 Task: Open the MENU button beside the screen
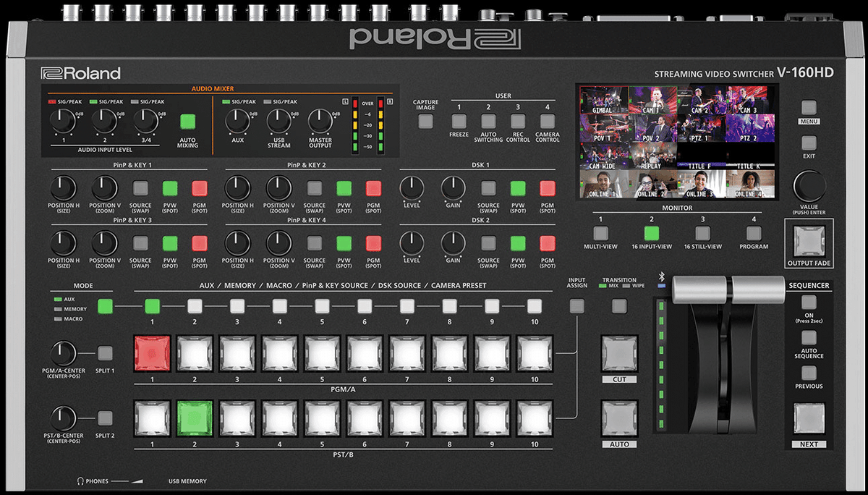[x=809, y=107]
